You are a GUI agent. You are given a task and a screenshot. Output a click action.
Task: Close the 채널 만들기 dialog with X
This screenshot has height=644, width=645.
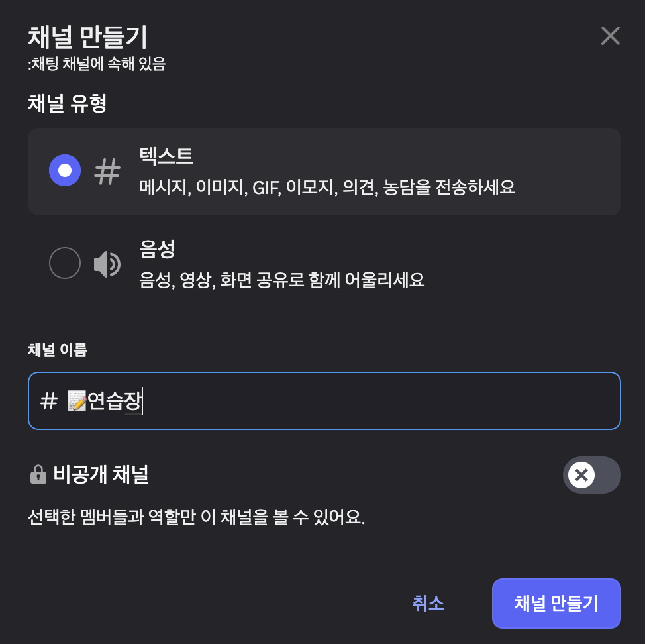point(610,36)
